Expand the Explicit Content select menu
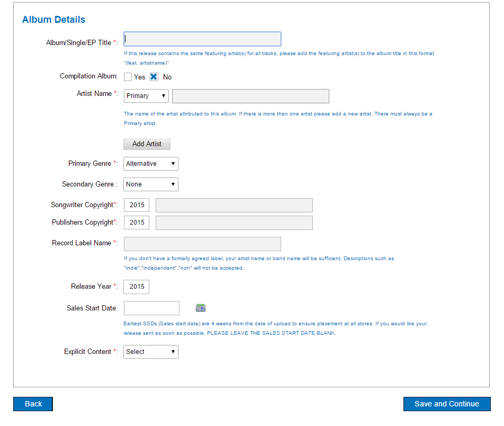The height and width of the screenshot is (426, 504). 151,352
